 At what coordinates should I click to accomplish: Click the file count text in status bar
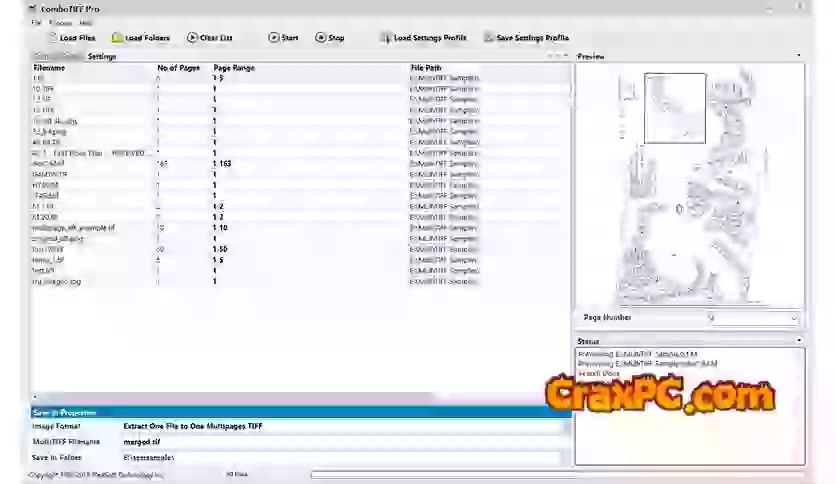(237, 474)
